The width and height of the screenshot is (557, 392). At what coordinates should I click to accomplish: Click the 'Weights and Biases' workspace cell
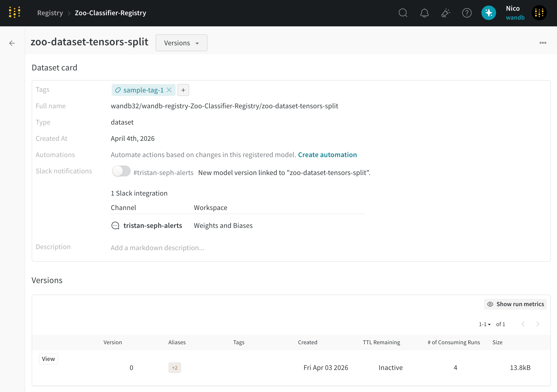223,226
